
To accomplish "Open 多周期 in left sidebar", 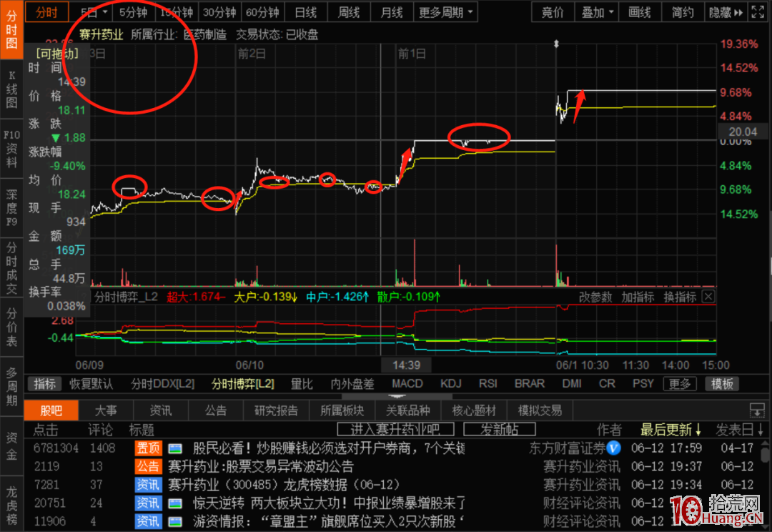I will (x=11, y=387).
